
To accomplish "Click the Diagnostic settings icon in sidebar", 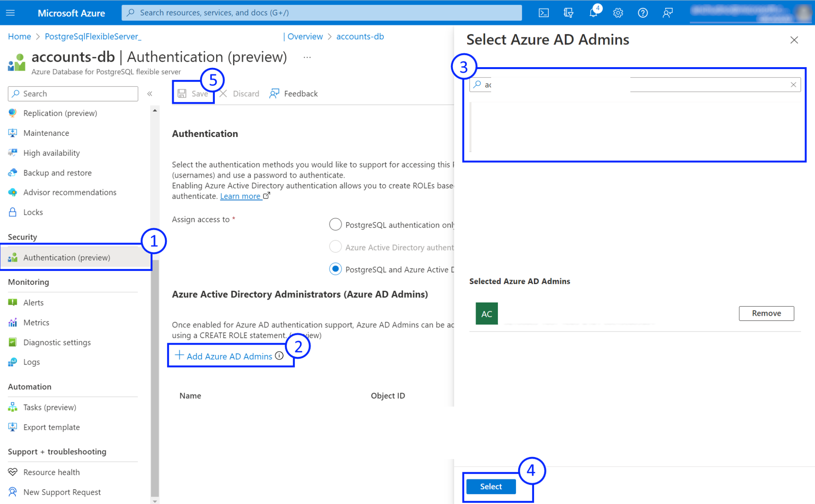I will tap(12, 342).
